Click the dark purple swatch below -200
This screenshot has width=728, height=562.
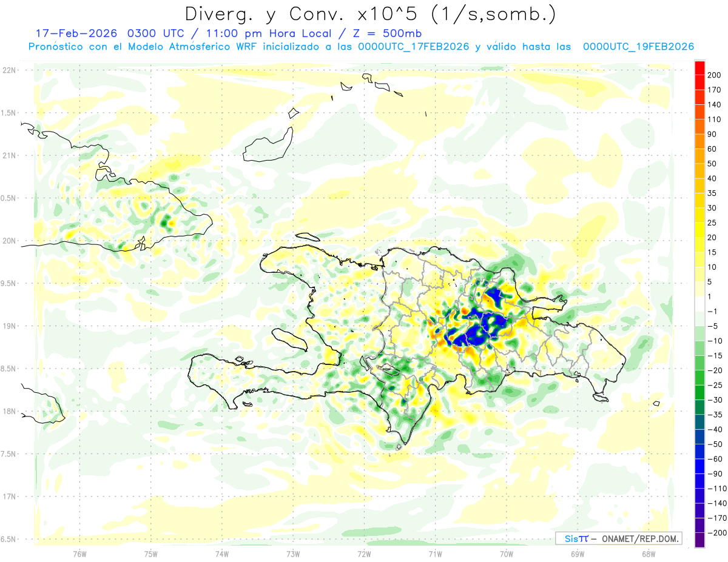[699, 540]
